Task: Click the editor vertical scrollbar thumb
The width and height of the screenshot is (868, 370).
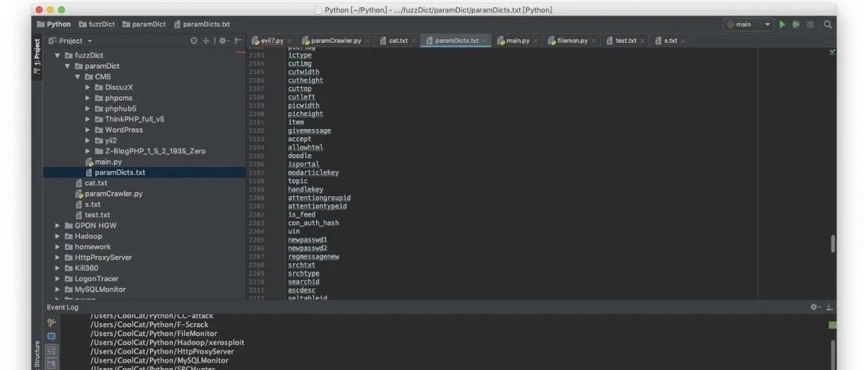Action: coord(833,243)
